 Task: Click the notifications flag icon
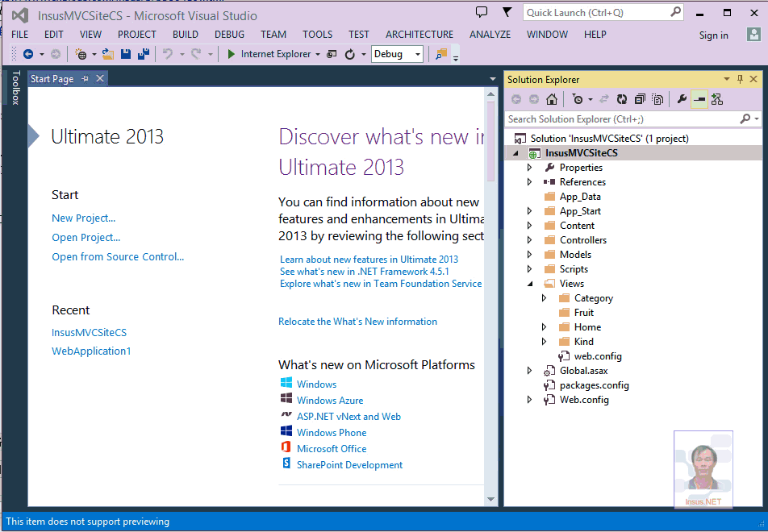coord(507,12)
